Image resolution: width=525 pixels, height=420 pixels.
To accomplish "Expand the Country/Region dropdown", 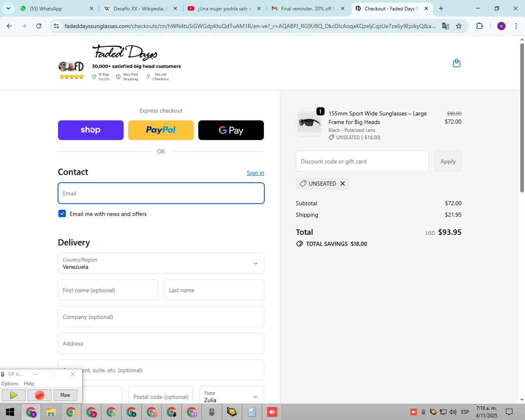I will 161,263.
